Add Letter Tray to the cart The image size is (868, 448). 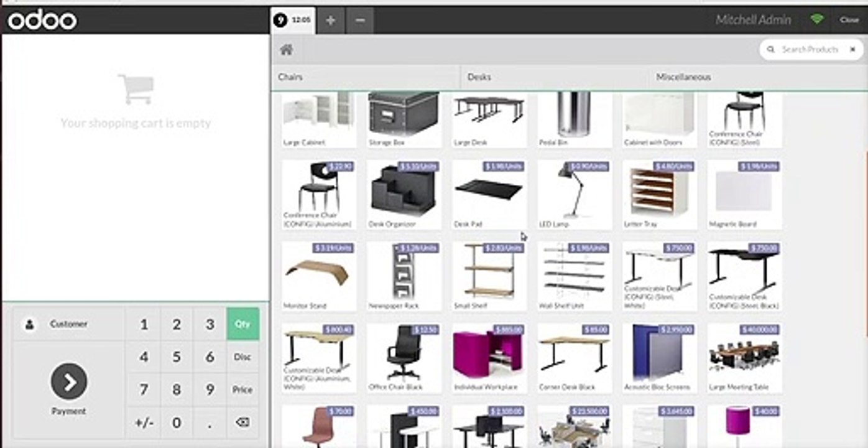coord(660,195)
